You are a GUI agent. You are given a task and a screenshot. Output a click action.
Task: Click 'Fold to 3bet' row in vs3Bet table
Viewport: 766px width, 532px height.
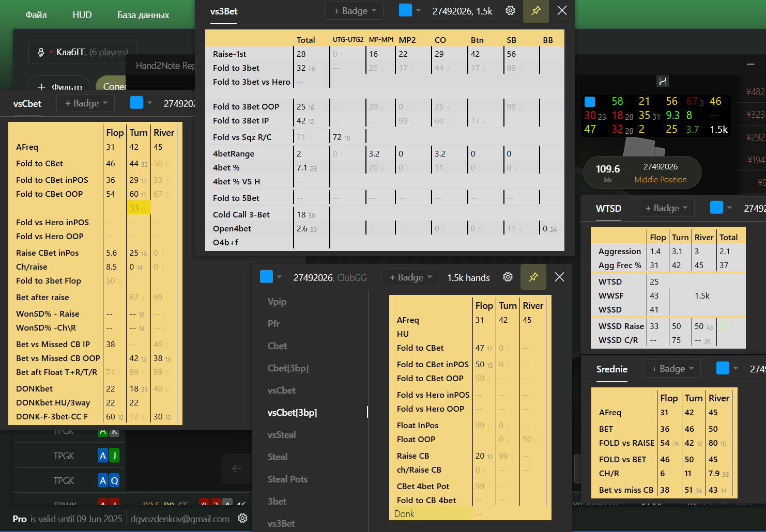click(x=385, y=68)
